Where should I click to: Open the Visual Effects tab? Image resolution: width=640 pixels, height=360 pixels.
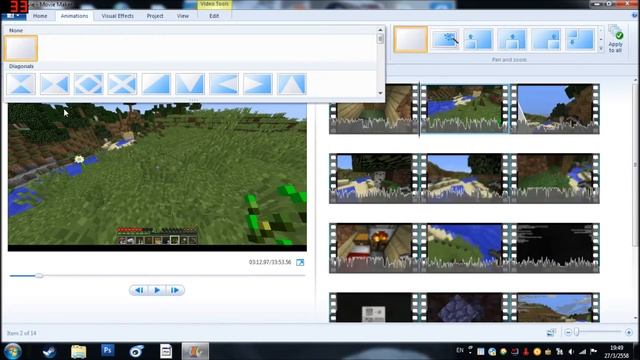tap(118, 16)
